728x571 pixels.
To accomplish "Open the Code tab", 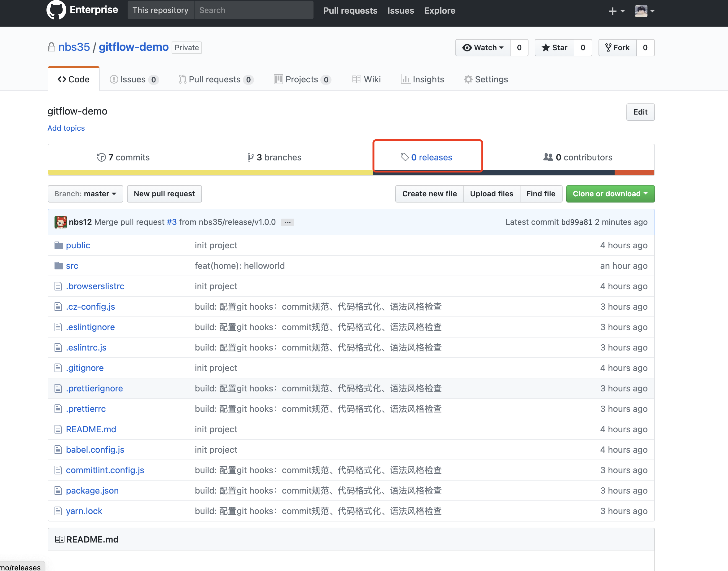I will pyautogui.click(x=73, y=79).
